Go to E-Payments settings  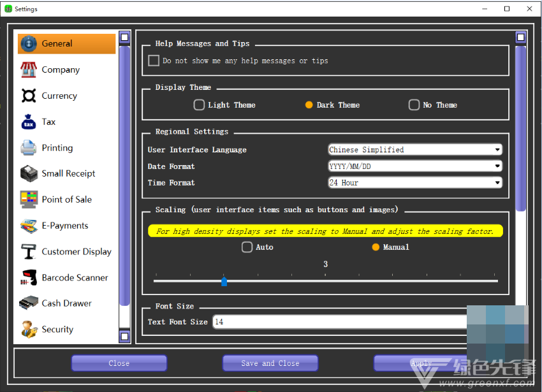click(x=67, y=226)
